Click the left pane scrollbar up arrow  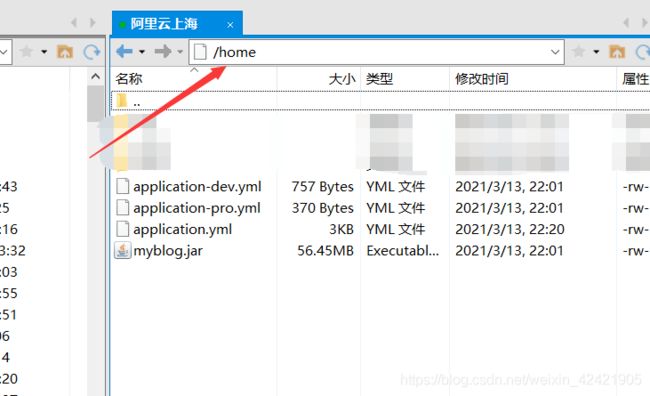coord(95,76)
